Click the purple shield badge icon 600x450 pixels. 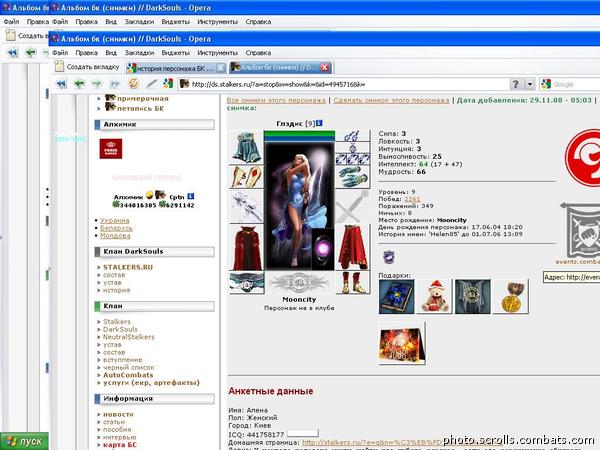(x=389, y=257)
